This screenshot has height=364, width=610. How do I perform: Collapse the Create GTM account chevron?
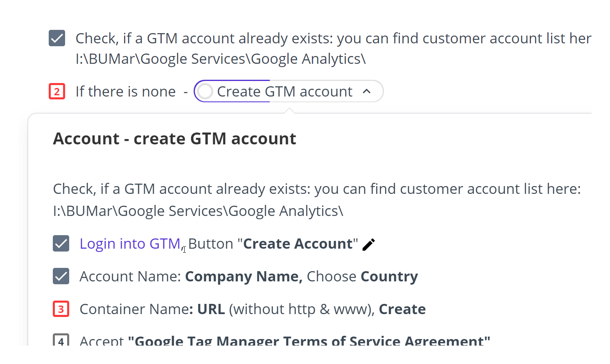pos(367,92)
